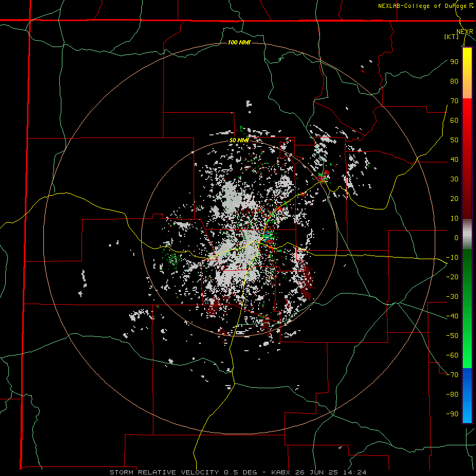Image resolution: width=476 pixels, height=476 pixels.
Task: Click the 20 value on velocity scale
Action: [x=454, y=199]
